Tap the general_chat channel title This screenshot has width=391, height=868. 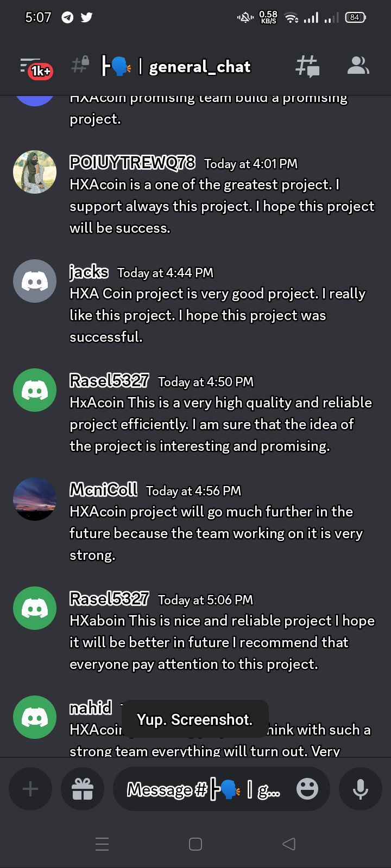click(x=200, y=67)
